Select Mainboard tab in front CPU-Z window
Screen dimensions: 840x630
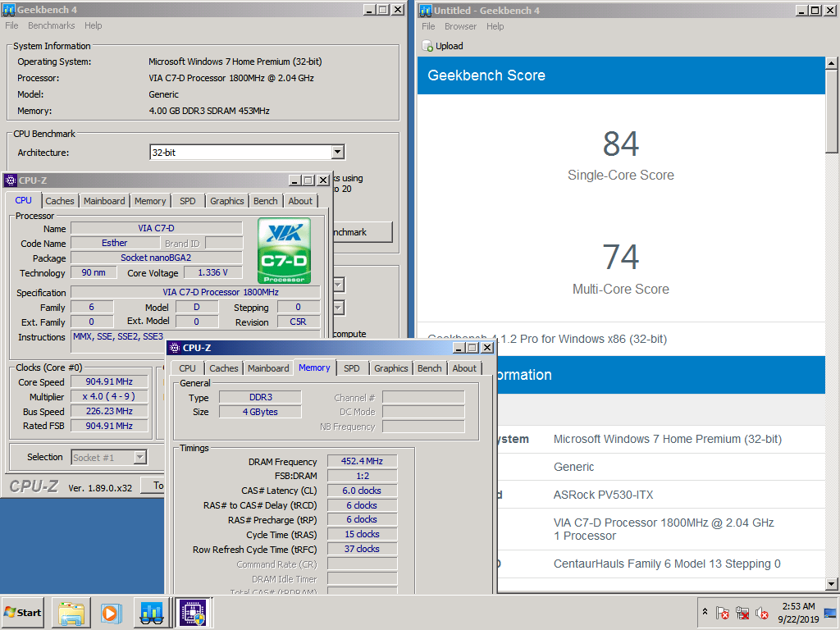[x=268, y=368]
